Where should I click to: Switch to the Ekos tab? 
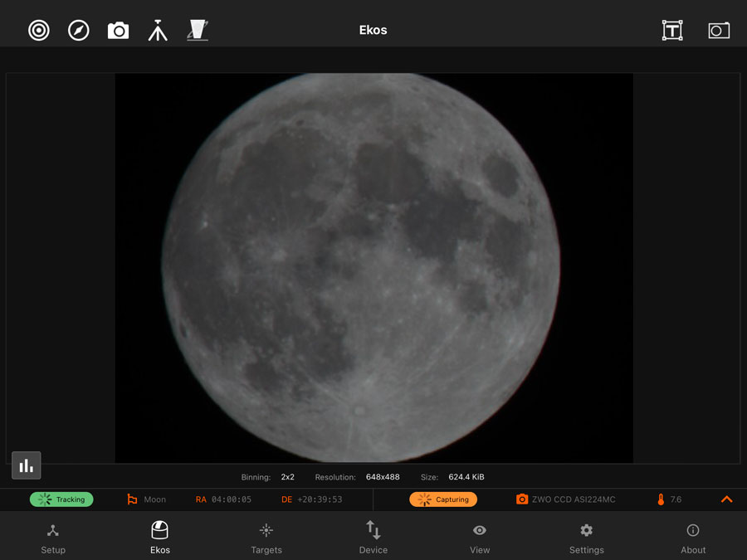pyautogui.click(x=160, y=538)
